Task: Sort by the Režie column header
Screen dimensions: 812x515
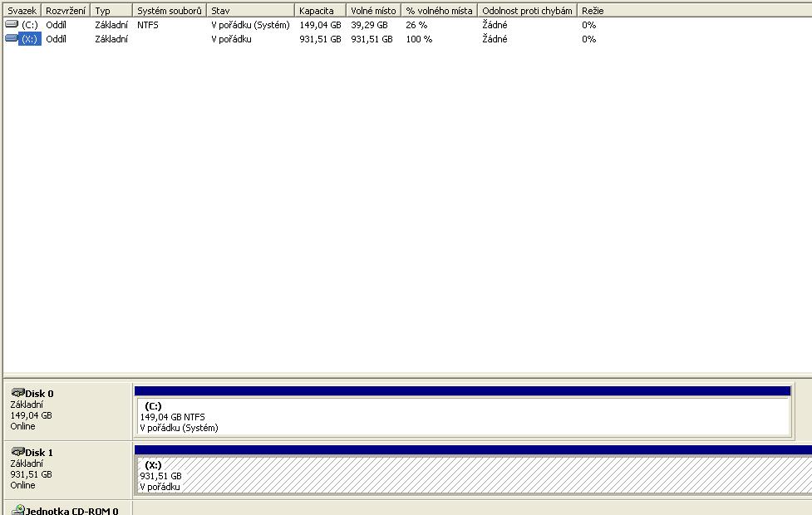Action: 593,10
